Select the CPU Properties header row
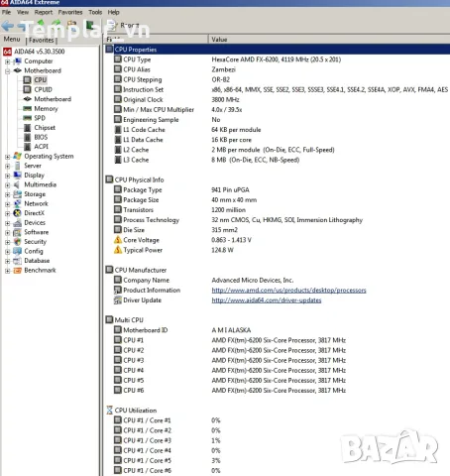 click(278, 50)
